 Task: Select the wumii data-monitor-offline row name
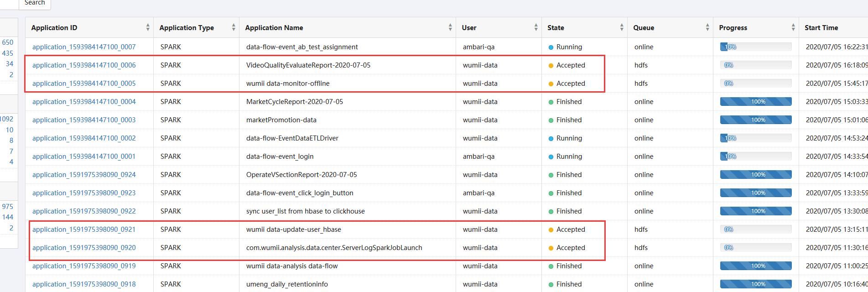point(288,83)
